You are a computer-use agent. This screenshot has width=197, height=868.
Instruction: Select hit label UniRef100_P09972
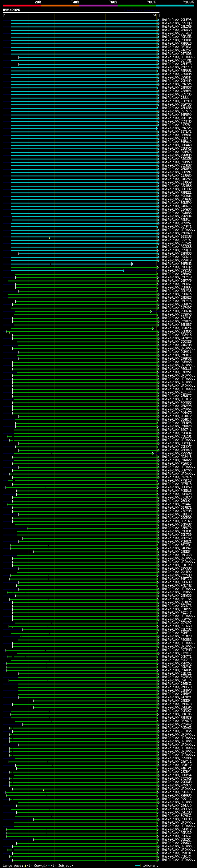[x=177, y=786]
